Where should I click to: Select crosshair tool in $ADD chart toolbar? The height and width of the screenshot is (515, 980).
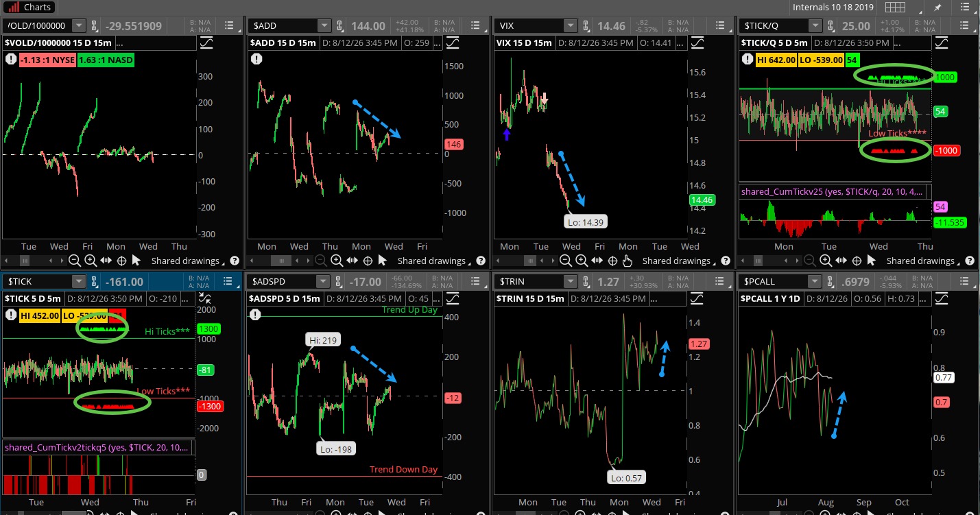tap(368, 261)
